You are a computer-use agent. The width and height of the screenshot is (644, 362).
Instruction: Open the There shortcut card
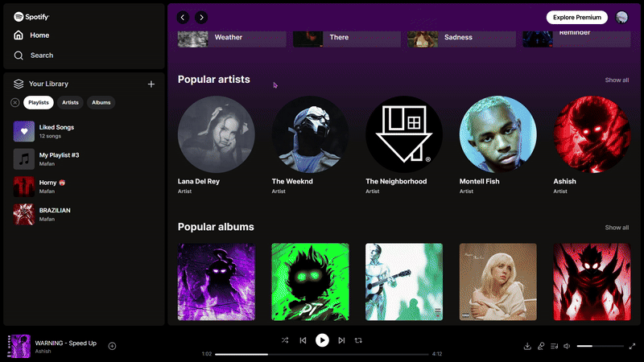[x=347, y=39]
